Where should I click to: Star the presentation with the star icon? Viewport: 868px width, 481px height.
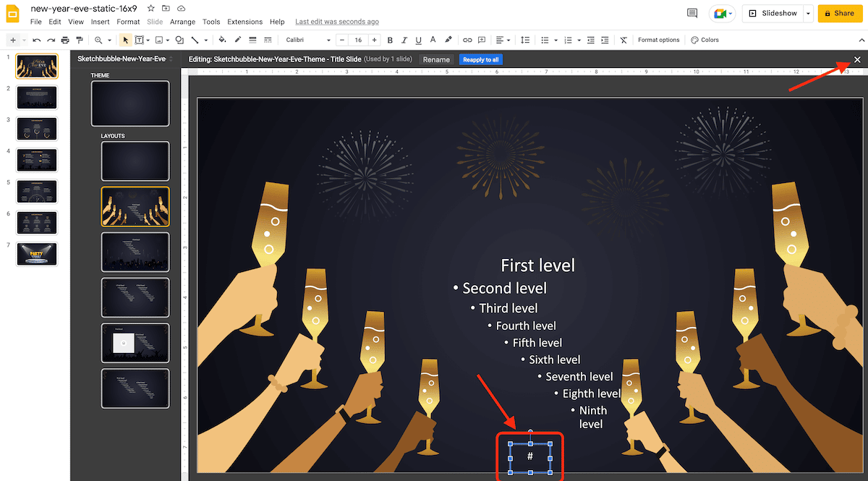pos(150,8)
